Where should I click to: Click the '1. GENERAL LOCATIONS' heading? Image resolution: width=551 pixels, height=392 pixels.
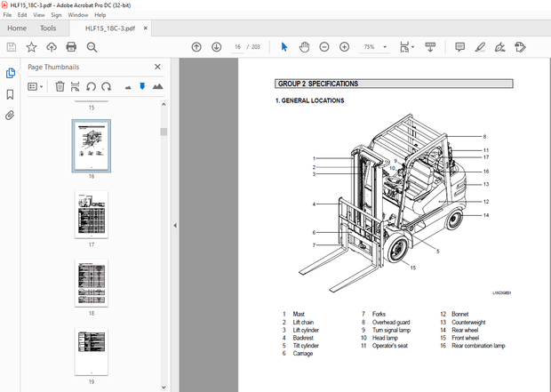[x=309, y=100]
